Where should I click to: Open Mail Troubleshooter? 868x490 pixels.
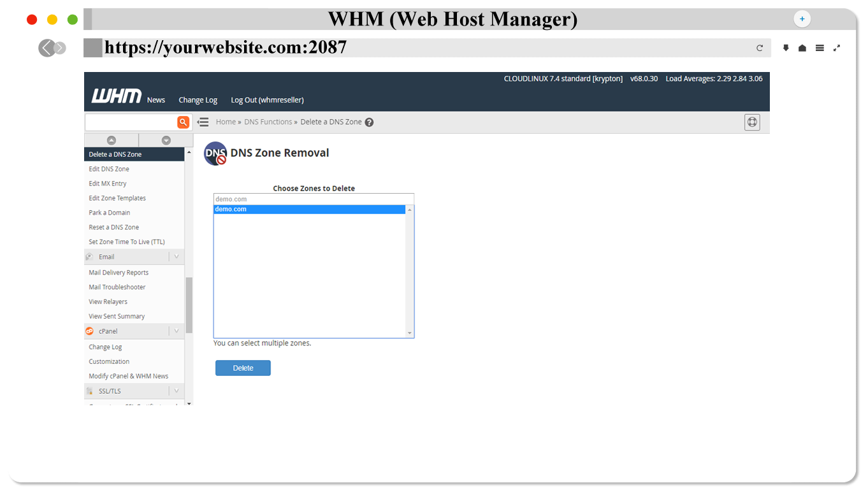click(117, 287)
